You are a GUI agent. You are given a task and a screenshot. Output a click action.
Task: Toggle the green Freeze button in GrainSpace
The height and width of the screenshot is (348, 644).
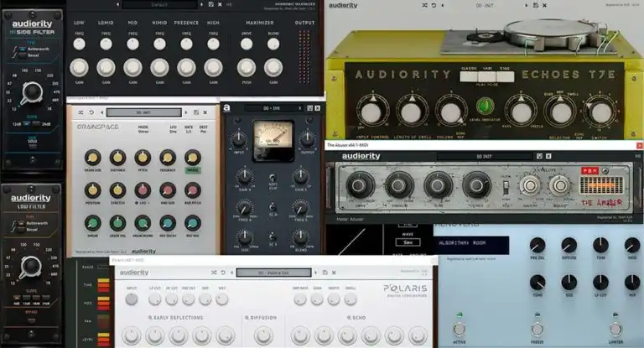click(x=193, y=169)
